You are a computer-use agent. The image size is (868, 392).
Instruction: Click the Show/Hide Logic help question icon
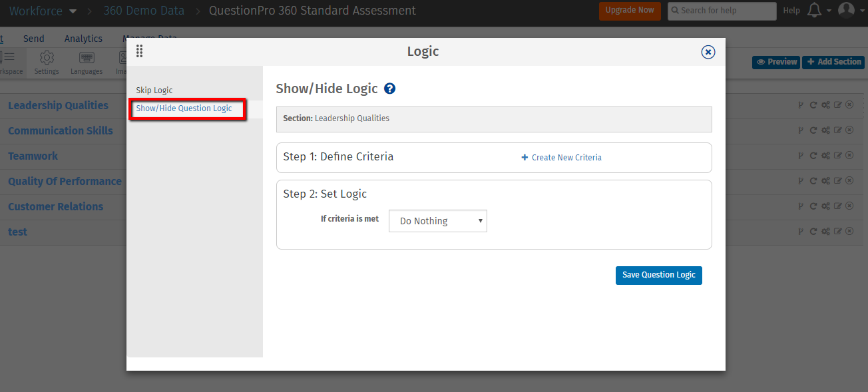coord(390,89)
